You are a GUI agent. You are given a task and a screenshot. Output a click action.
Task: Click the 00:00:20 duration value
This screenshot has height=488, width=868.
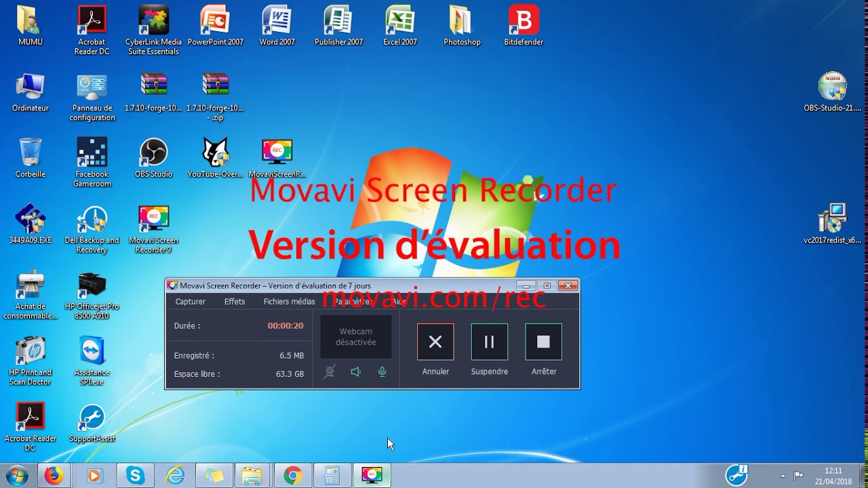click(285, 326)
